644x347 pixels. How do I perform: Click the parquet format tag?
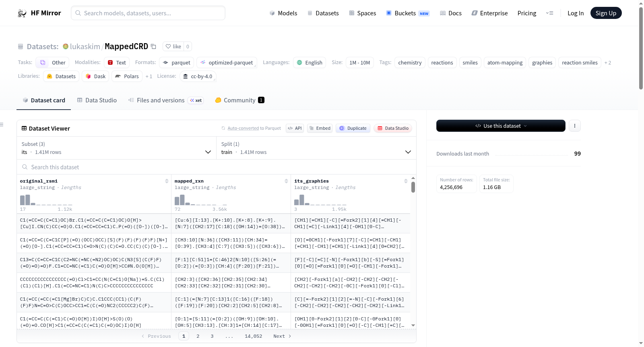(x=177, y=62)
